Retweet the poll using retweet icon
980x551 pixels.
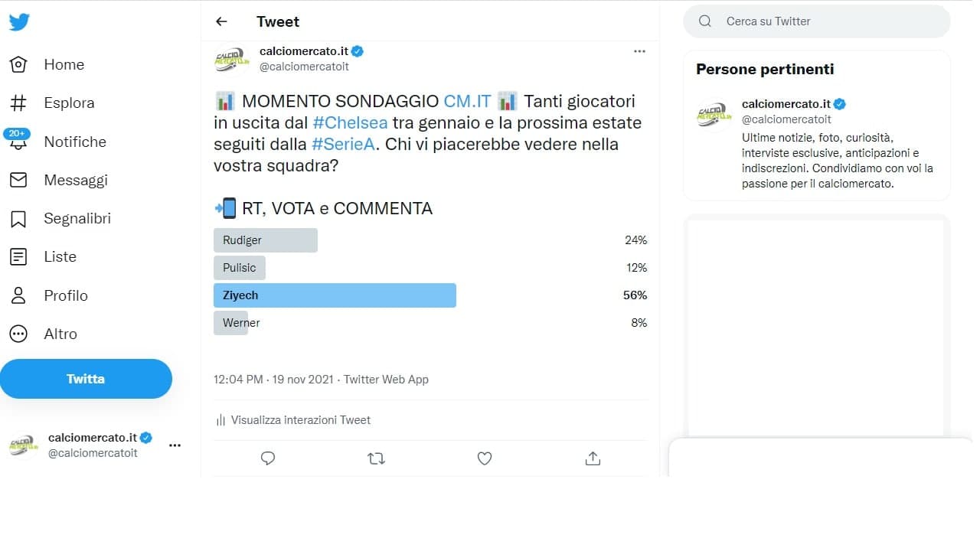376,458
